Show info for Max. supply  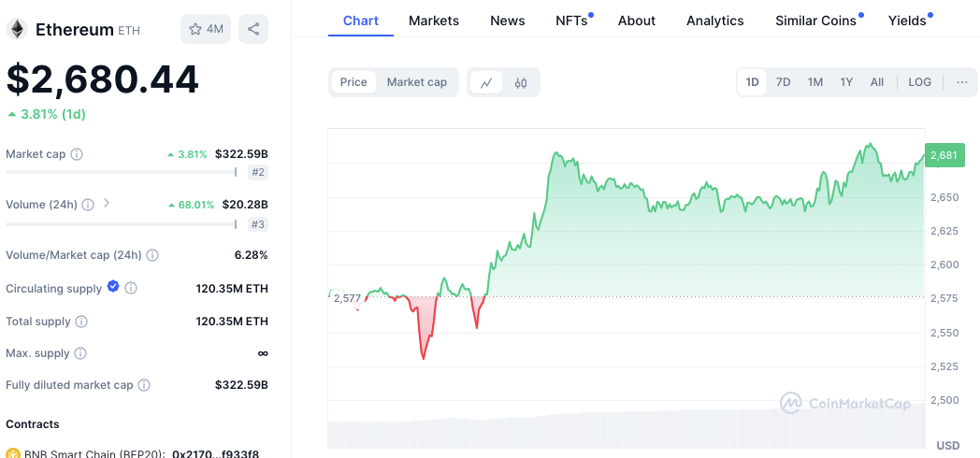pos(80,353)
